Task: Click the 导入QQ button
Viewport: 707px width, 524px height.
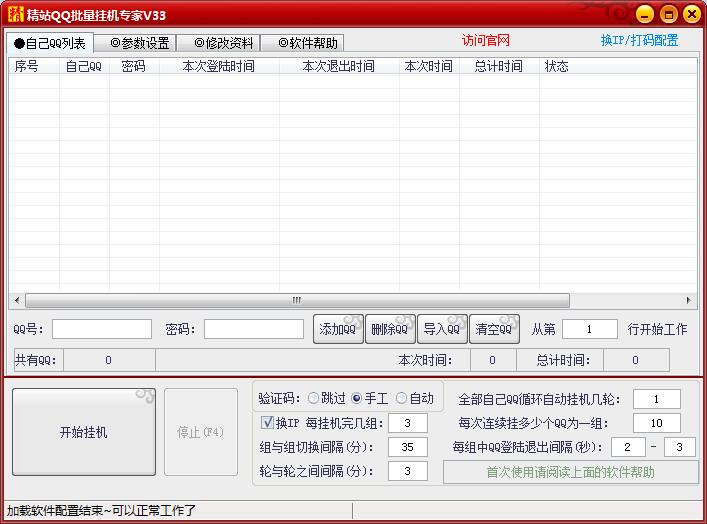Action: click(442, 329)
